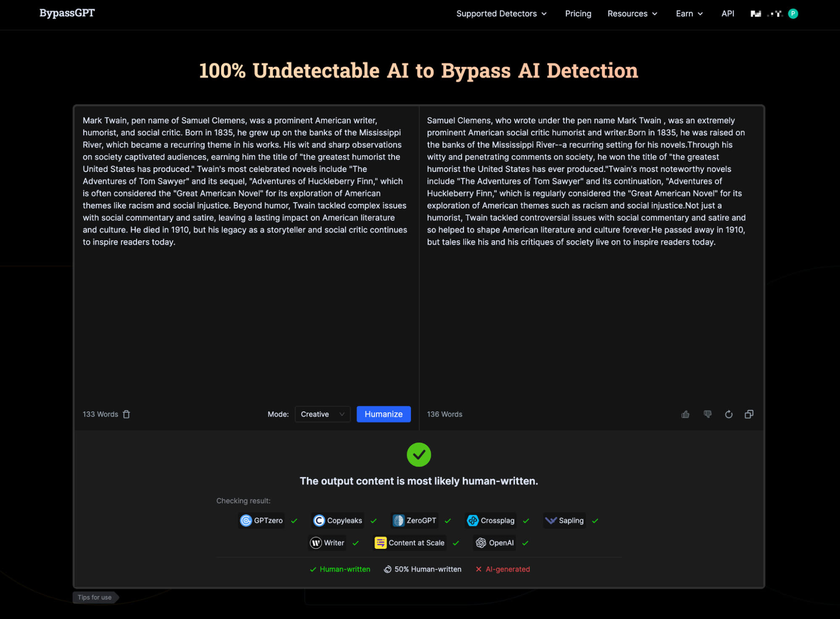Image resolution: width=840 pixels, height=619 pixels.
Task: Open the API page
Action: [727, 13]
